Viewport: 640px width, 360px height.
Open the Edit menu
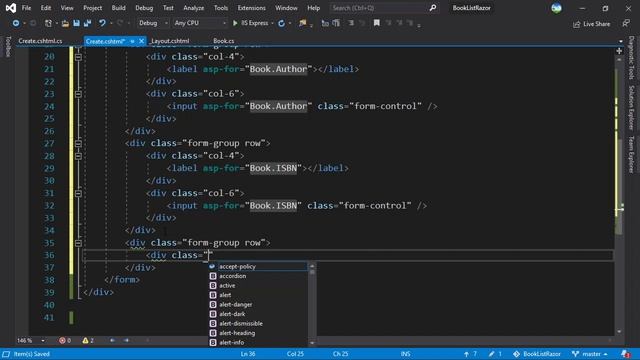click(46, 8)
